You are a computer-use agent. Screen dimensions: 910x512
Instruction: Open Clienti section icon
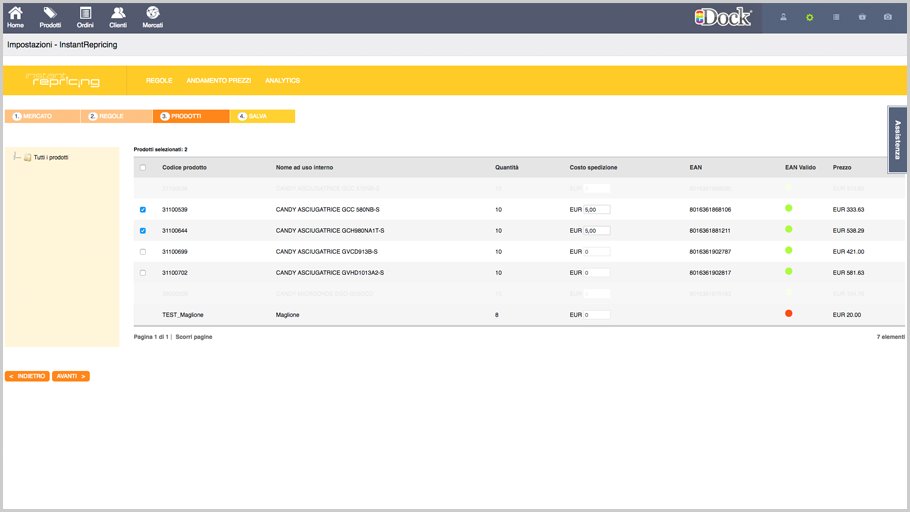(x=118, y=17)
